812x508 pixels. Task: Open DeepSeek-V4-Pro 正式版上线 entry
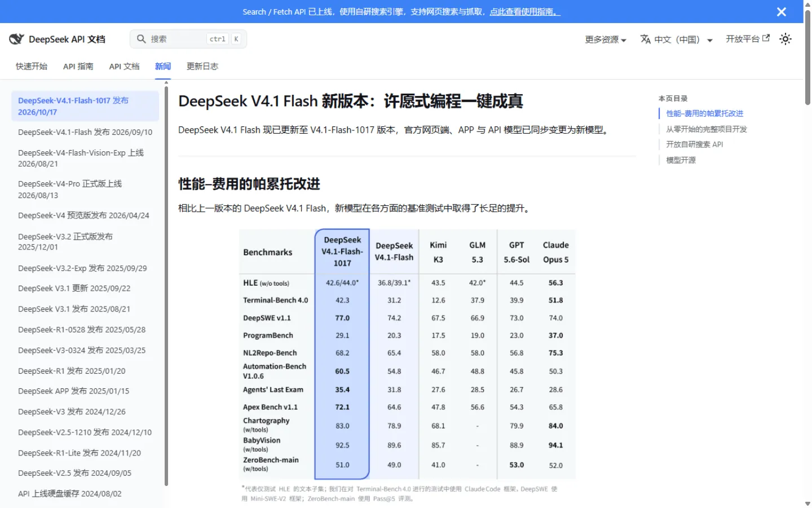point(85,190)
